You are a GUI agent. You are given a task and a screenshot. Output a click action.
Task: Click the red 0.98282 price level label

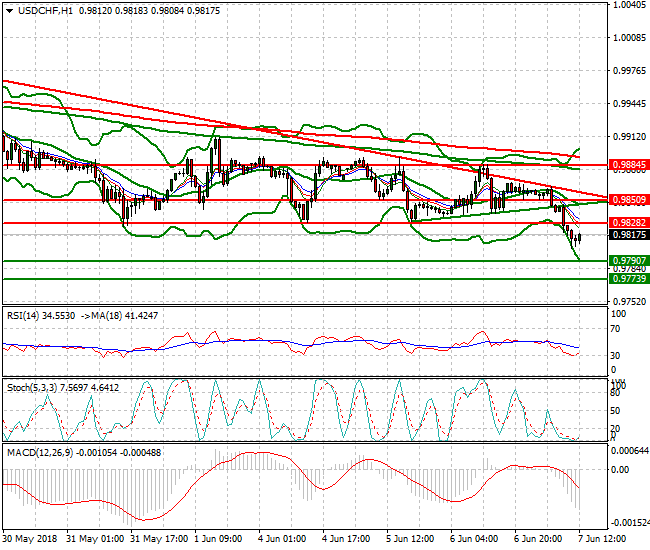click(x=629, y=223)
